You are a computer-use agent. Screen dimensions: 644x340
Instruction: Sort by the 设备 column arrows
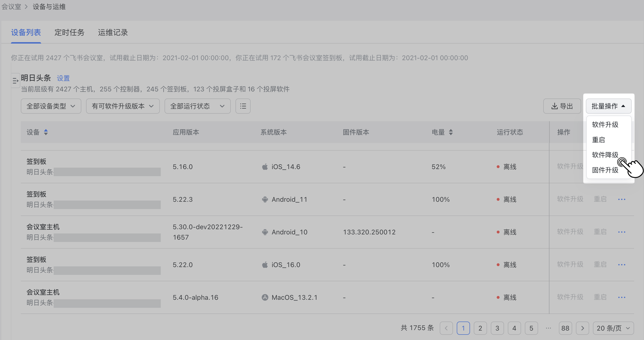tap(46, 132)
